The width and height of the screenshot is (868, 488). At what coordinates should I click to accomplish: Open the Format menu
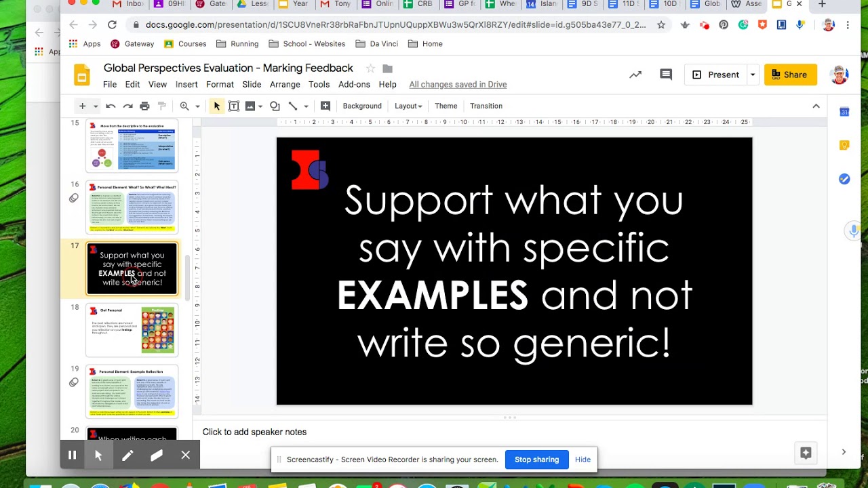click(x=220, y=84)
